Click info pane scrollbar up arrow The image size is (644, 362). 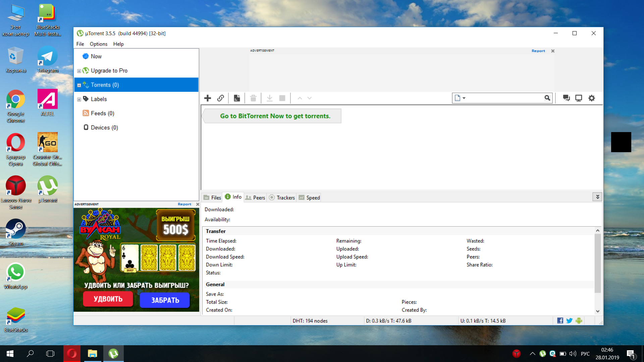click(x=598, y=231)
